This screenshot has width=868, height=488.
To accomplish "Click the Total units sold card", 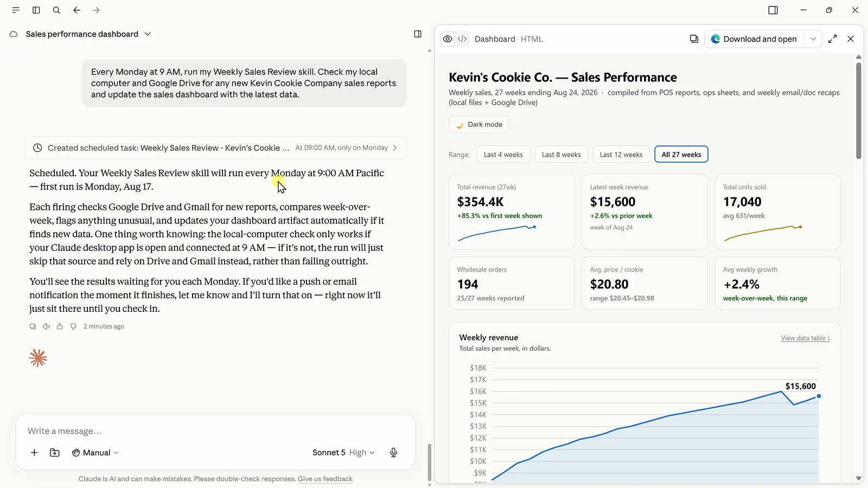I will tap(777, 212).
